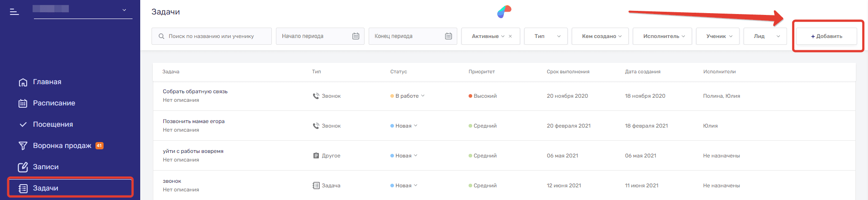868x200 pixels.
Task: Open the Тип filter dropdown
Action: (546, 36)
